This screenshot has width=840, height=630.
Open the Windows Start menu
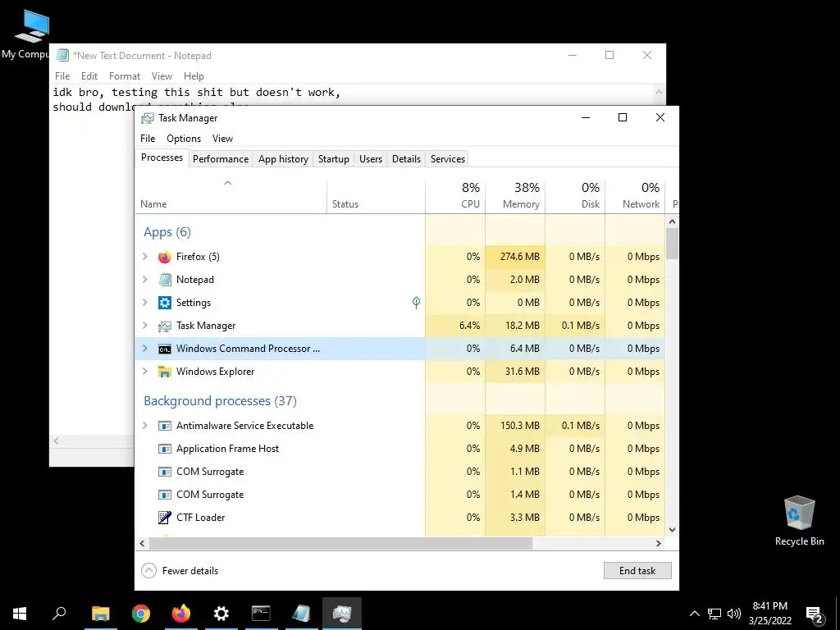click(20, 614)
